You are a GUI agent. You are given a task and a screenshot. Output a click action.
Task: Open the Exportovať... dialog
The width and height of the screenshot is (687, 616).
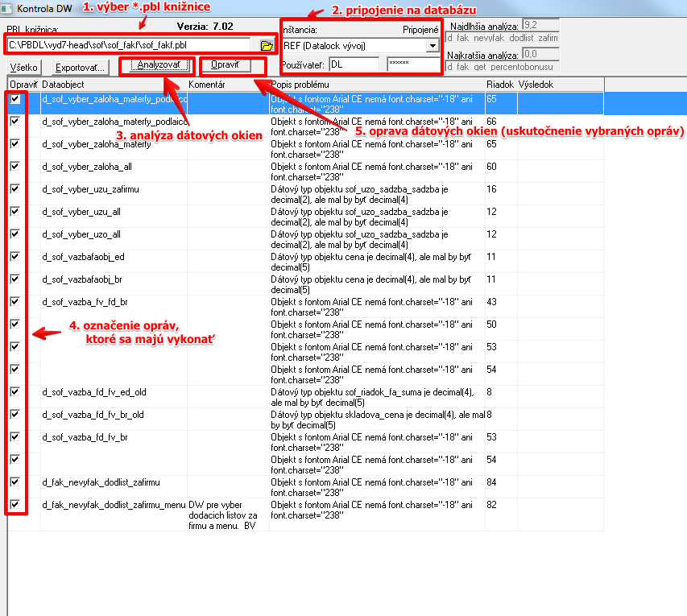(81, 68)
